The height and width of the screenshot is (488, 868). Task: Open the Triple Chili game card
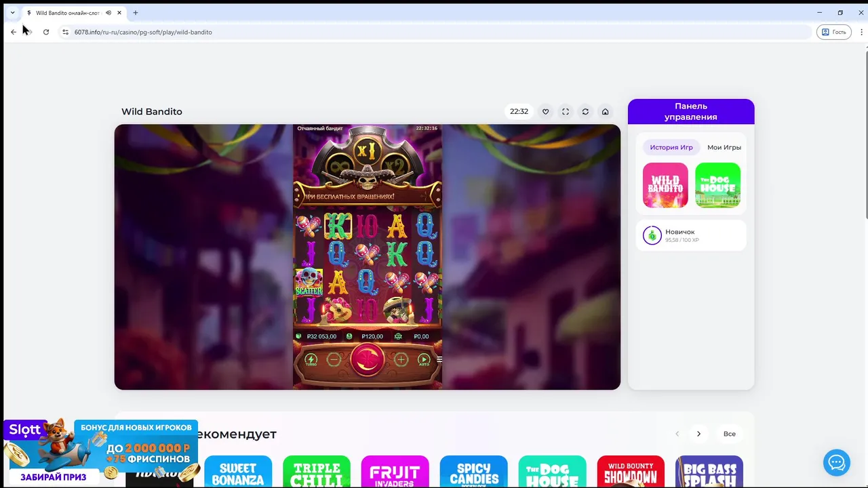pos(317,472)
